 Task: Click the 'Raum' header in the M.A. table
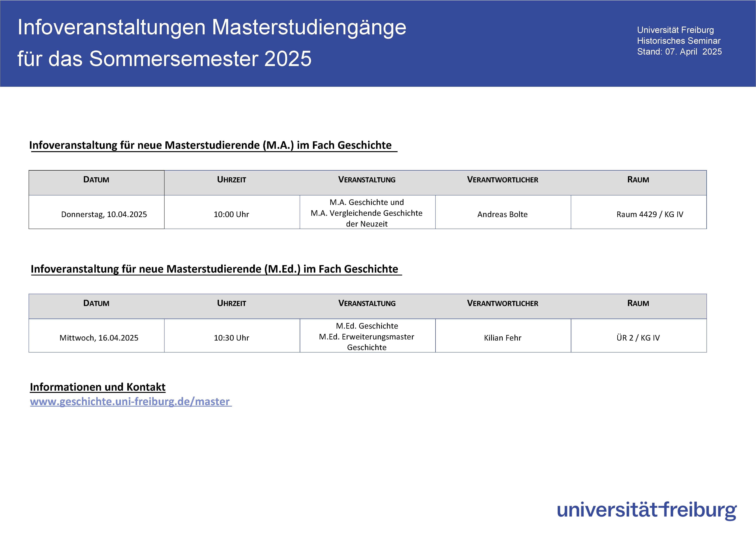[x=638, y=180]
